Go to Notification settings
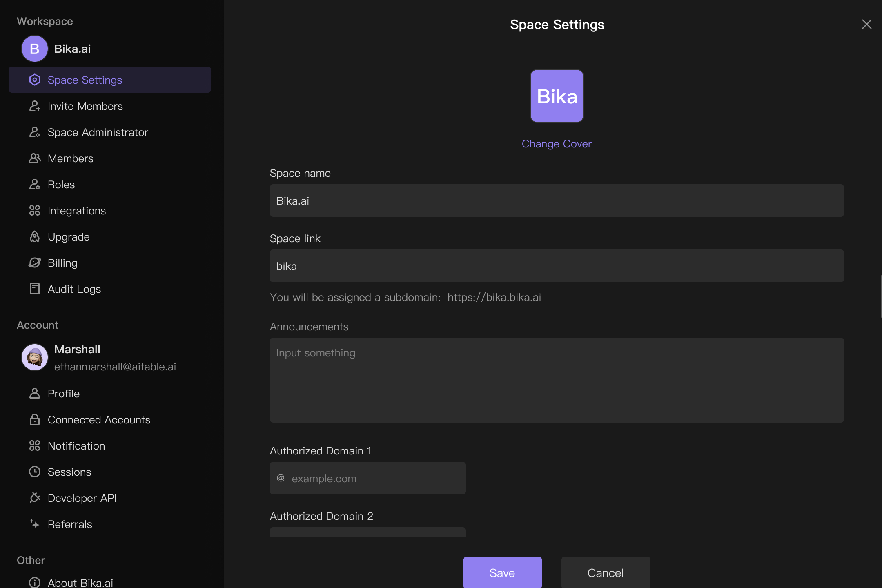 pyautogui.click(x=110, y=445)
